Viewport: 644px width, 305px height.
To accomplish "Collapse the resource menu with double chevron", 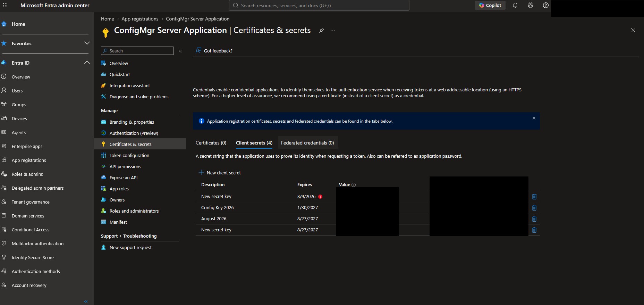I will (x=180, y=51).
